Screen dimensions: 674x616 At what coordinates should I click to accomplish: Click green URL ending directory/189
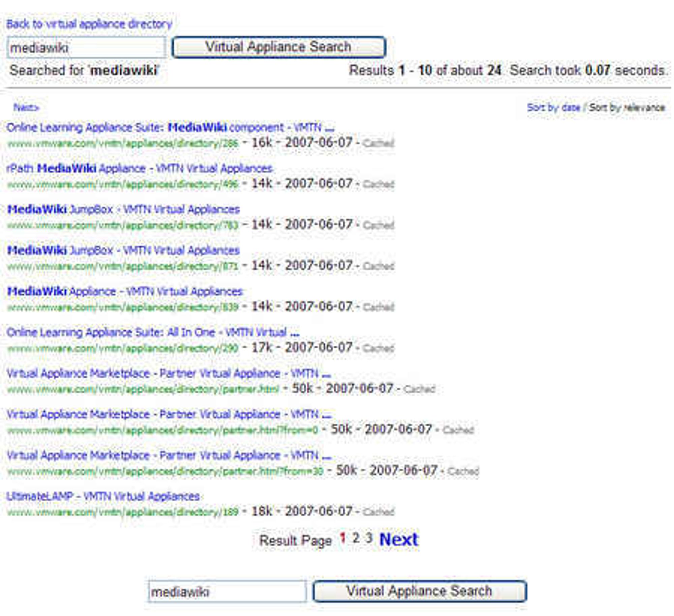click(123, 512)
